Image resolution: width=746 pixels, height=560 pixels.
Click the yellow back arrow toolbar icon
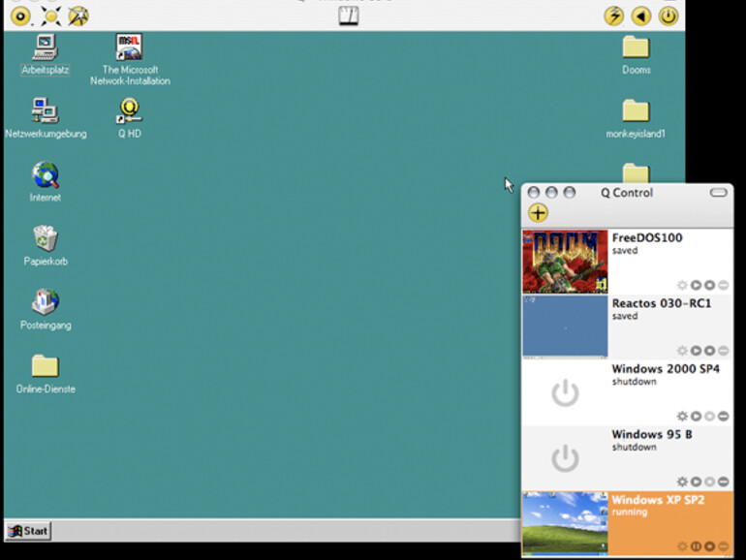pyautogui.click(x=640, y=16)
